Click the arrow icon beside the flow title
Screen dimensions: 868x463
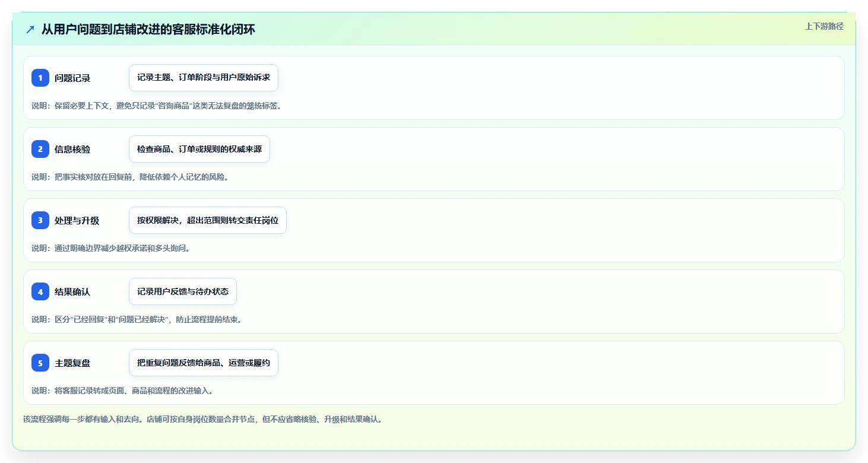[x=30, y=30]
